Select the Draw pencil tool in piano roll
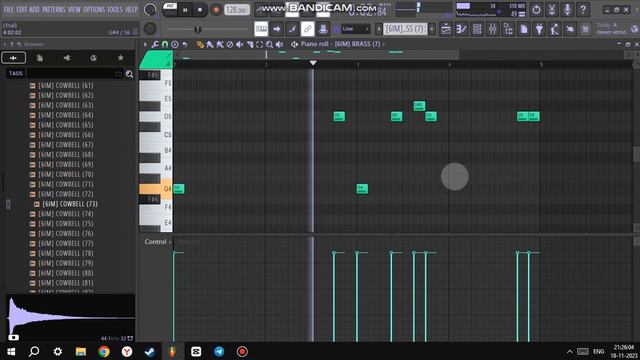 pos(200,44)
